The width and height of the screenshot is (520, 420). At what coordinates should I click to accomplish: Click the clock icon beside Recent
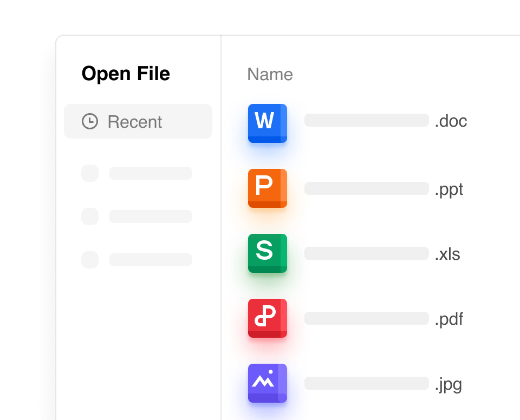coord(90,121)
